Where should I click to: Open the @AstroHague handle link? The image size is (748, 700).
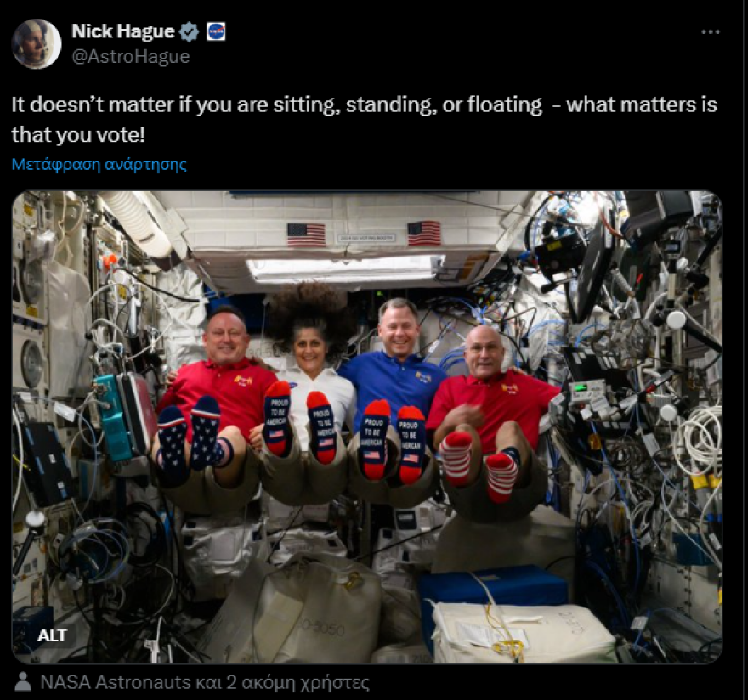tap(131, 56)
